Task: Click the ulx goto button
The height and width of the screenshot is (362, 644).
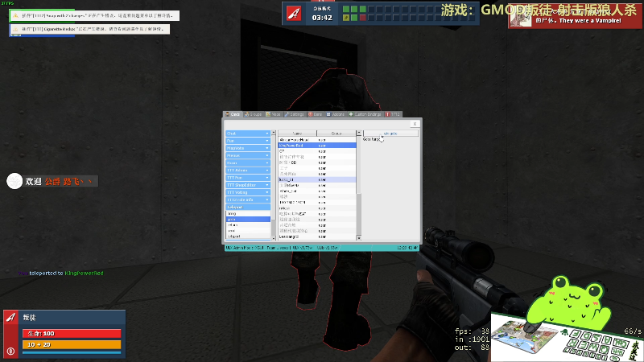Action: (390, 134)
